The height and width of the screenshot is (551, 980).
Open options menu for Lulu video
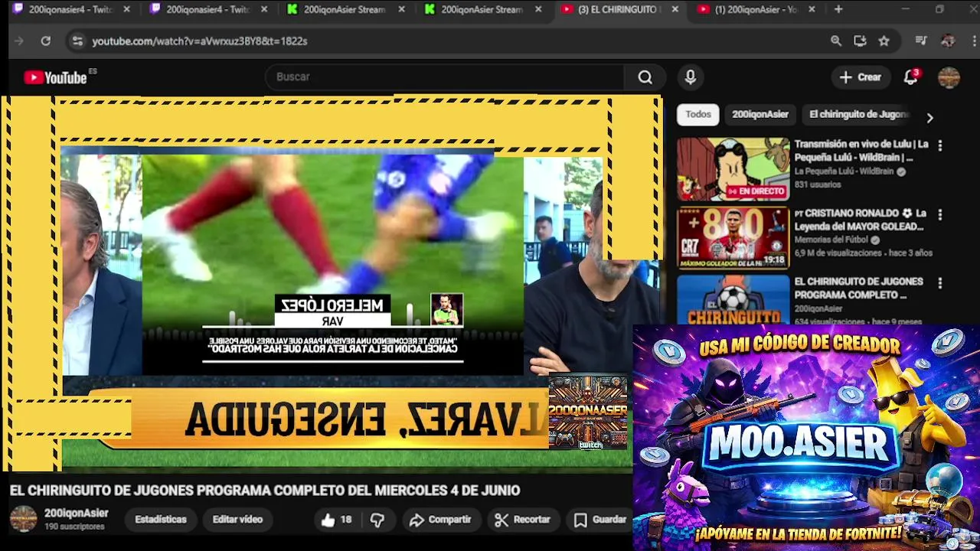pos(940,145)
